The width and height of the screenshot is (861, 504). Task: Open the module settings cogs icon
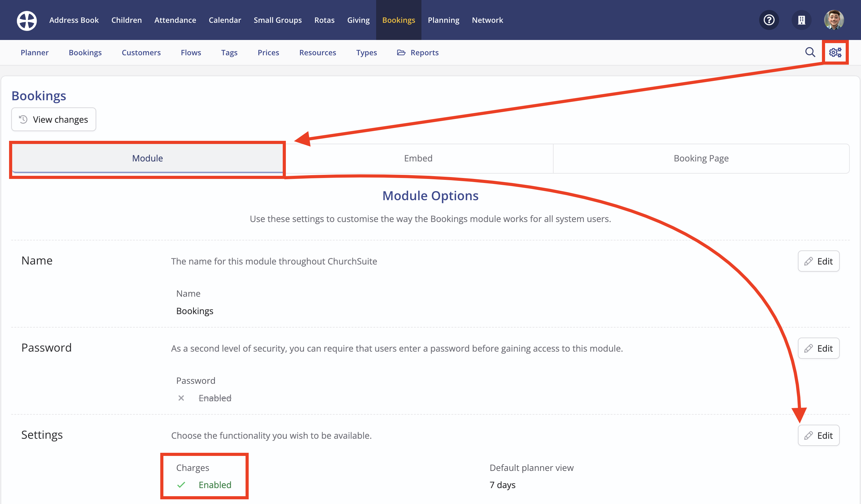click(x=835, y=52)
